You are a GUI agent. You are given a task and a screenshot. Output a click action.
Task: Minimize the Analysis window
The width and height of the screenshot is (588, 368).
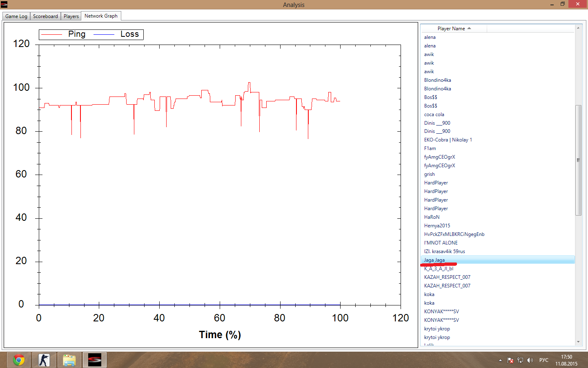click(552, 4)
